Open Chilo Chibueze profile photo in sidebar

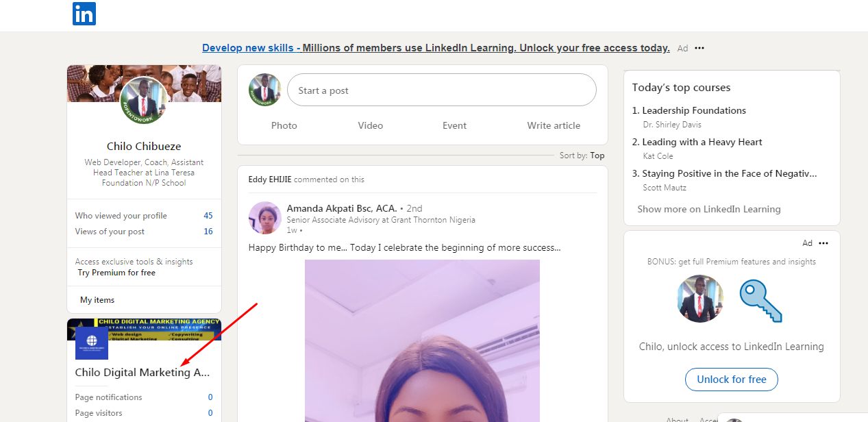coord(144,100)
